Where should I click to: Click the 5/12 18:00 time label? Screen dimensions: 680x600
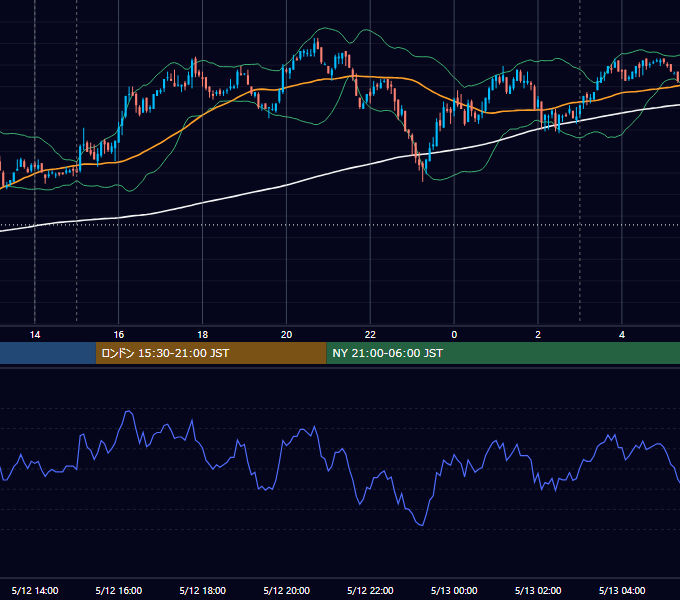(x=203, y=590)
